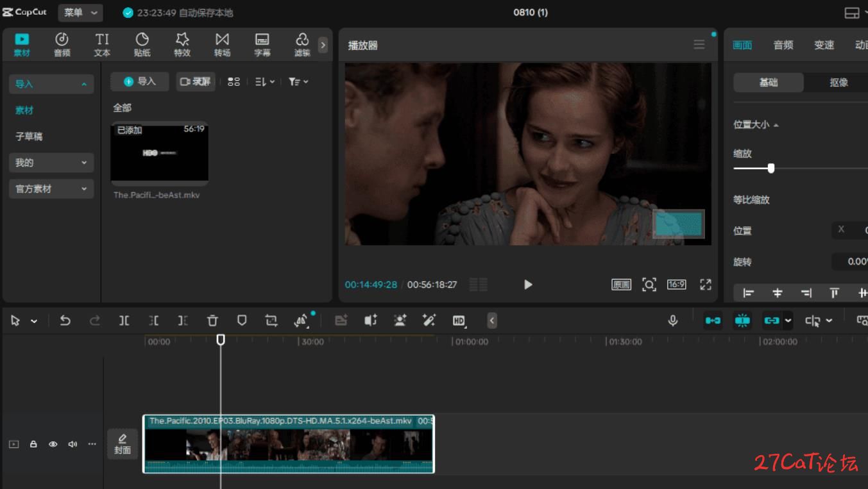Screen dimensions: 868x489
Task: Open the 16:9 aspect ratio selector
Action: coord(677,284)
